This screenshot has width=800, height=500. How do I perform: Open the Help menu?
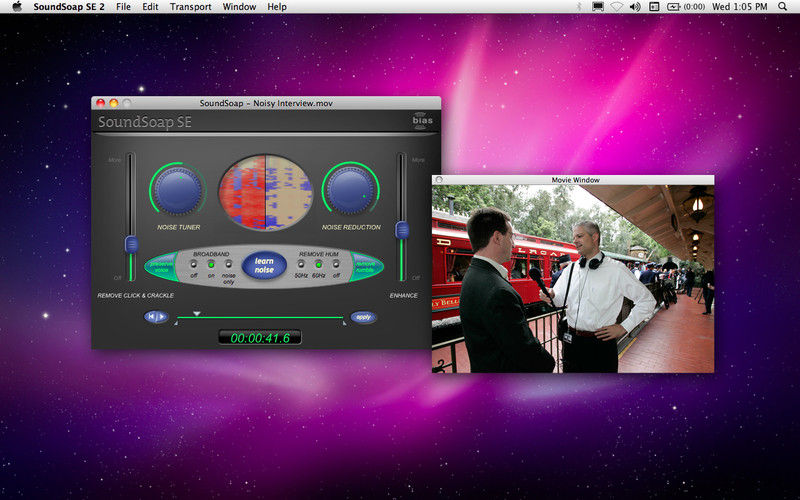[277, 7]
